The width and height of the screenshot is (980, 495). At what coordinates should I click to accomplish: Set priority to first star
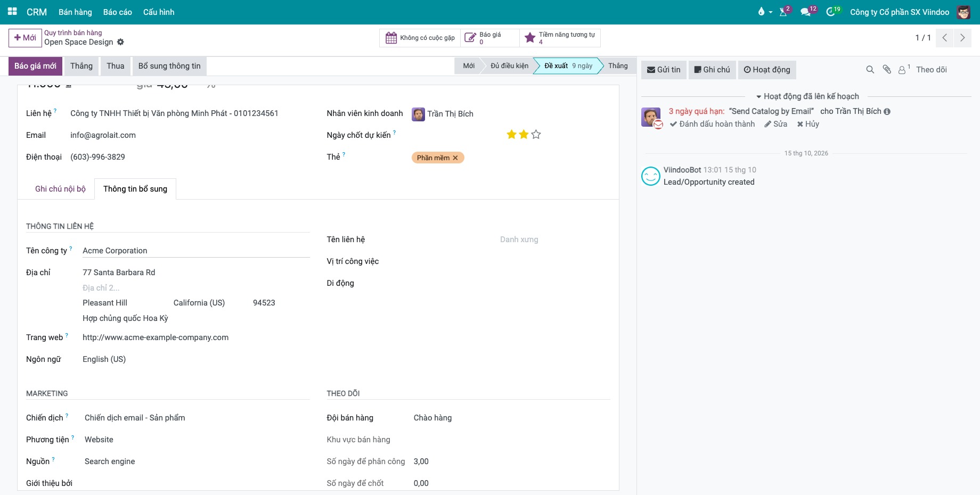coord(512,135)
